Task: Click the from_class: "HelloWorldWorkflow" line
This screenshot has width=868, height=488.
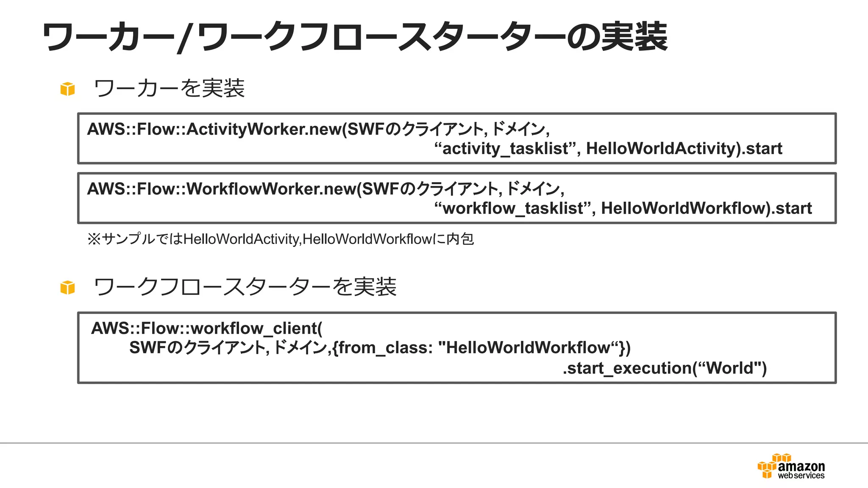Action: coord(380,348)
